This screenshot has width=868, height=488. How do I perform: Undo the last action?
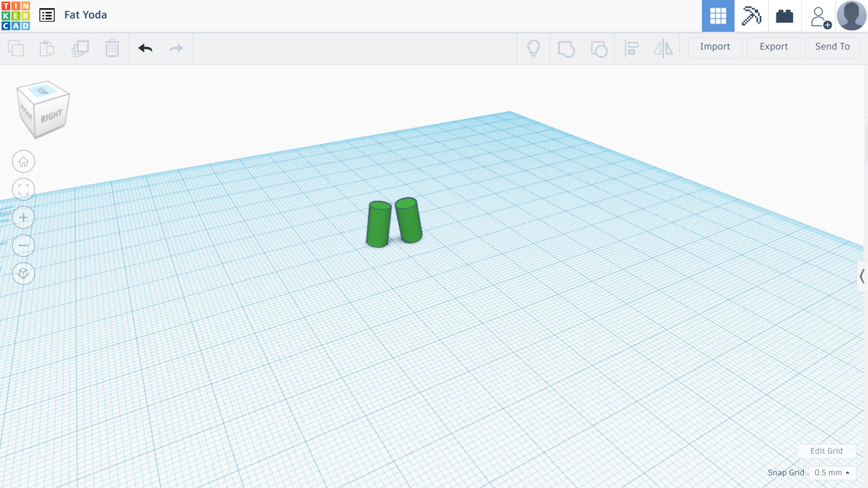tap(145, 48)
